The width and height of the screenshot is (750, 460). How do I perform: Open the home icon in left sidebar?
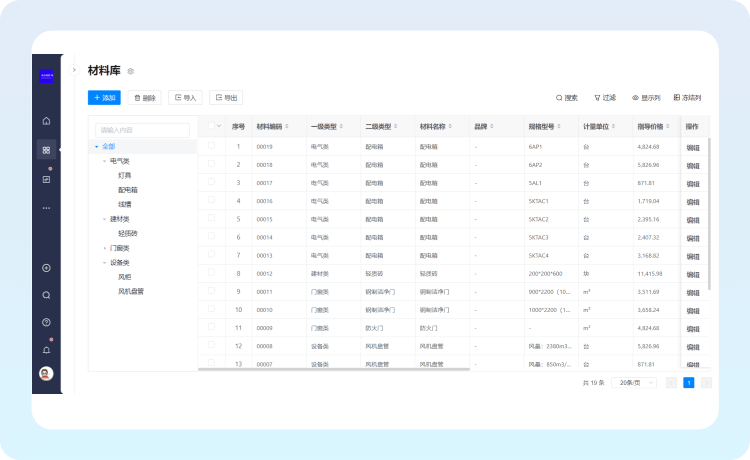[46, 121]
